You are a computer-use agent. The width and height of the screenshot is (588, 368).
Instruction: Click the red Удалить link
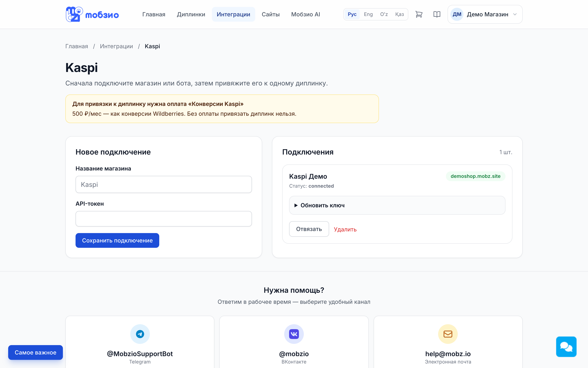point(345,229)
